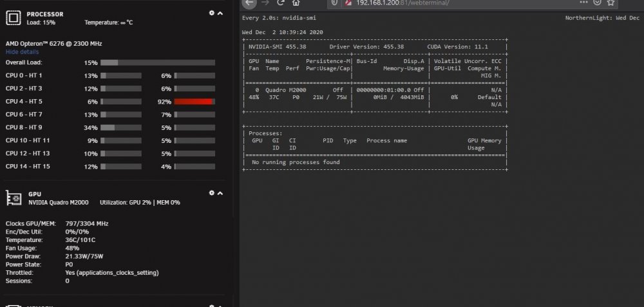Click the red HT 5 load bar at 92%

point(194,102)
